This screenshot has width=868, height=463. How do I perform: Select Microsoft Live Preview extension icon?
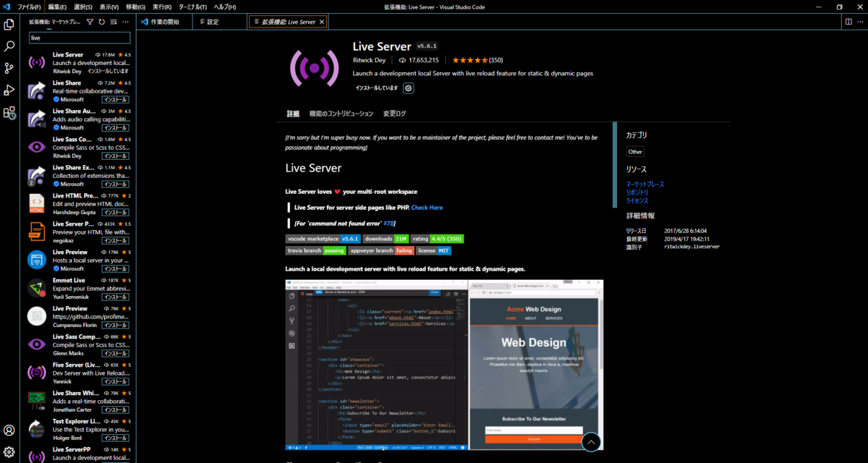click(x=37, y=260)
